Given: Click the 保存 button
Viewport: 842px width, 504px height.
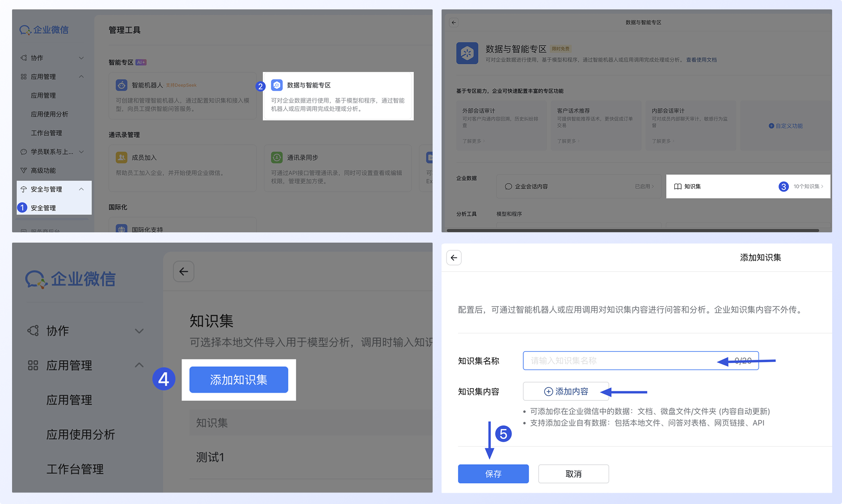Looking at the screenshot, I should tap(493, 474).
